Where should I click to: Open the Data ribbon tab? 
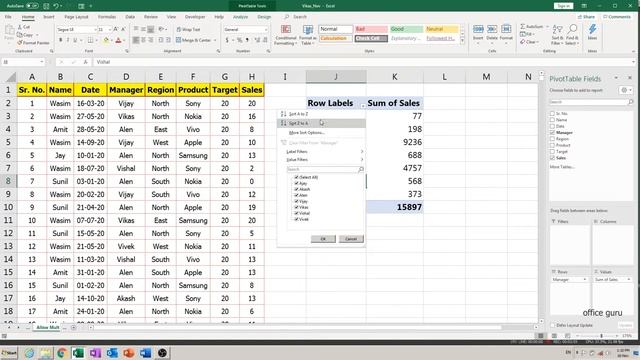[x=130, y=17]
